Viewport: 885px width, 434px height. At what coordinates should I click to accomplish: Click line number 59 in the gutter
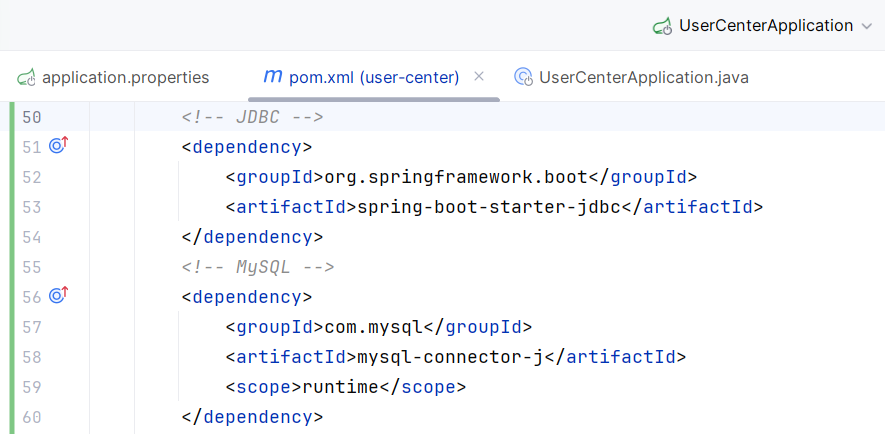click(31, 387)
